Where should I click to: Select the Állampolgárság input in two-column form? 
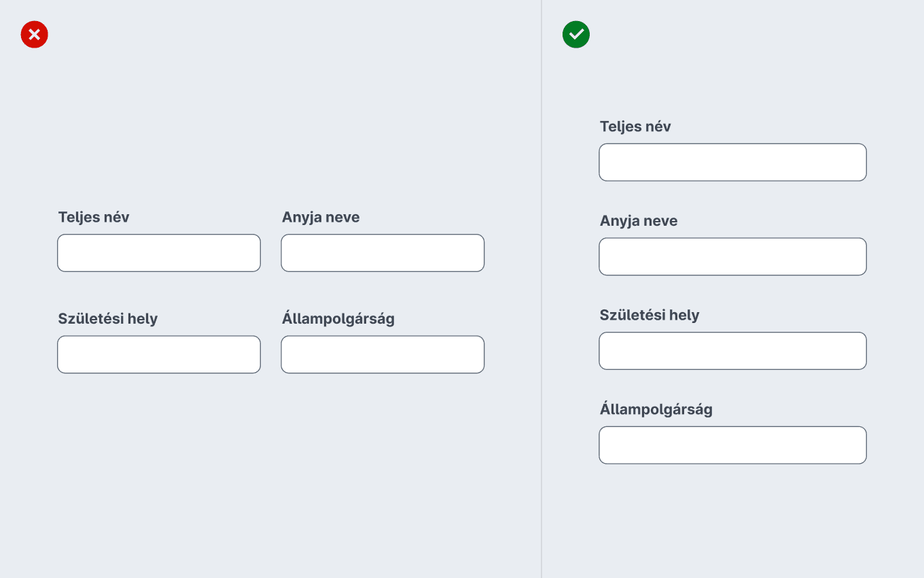click(x=383, y=354)
